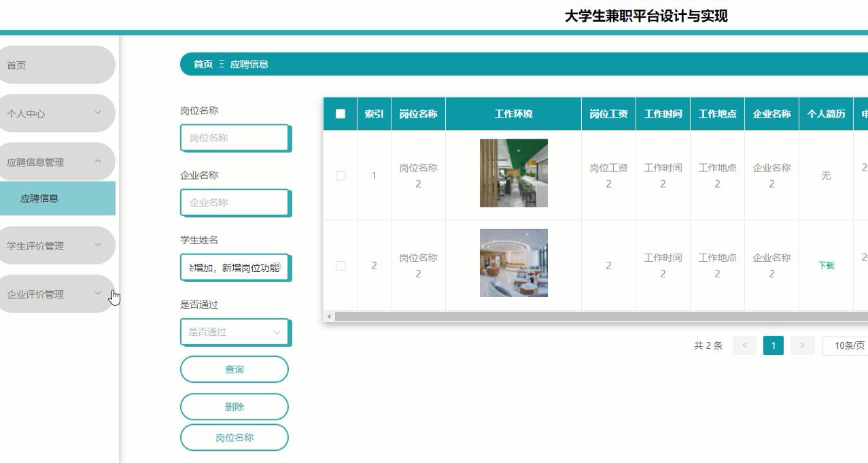Click the 删除 delete button
The image size is (868, 463).
click(234, 406)
